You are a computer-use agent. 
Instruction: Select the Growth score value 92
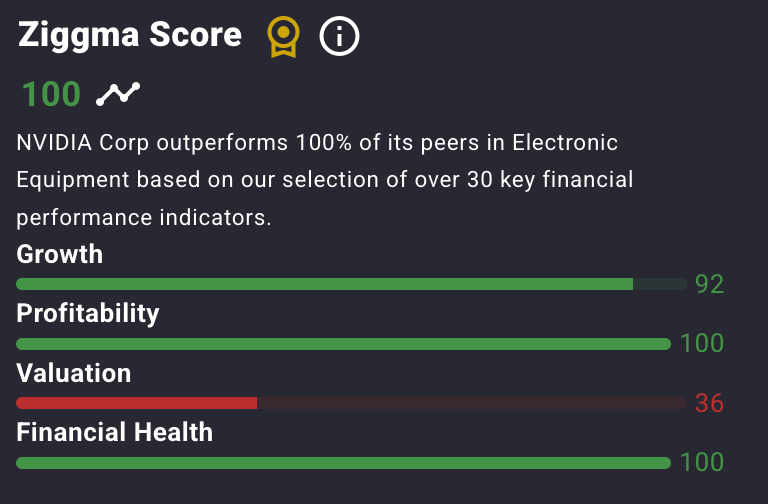tap(709, 284)
